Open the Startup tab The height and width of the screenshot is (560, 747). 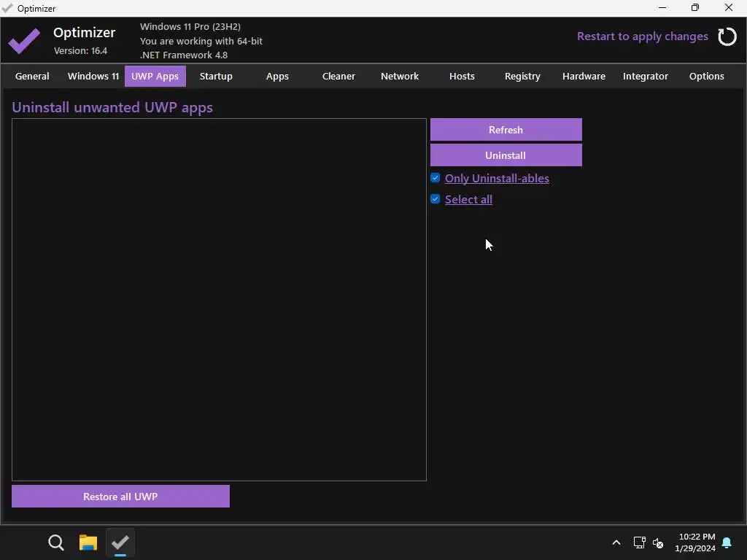[x=216, y=76]
